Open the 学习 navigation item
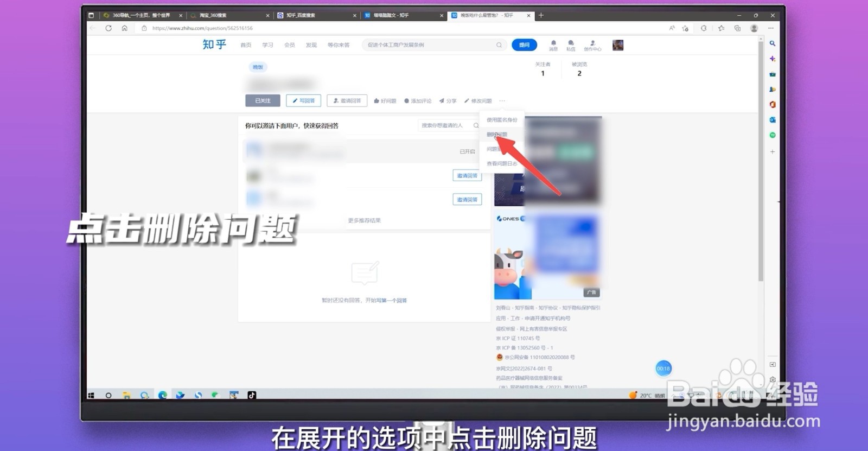868x451 pixels. tap(267, 45)
